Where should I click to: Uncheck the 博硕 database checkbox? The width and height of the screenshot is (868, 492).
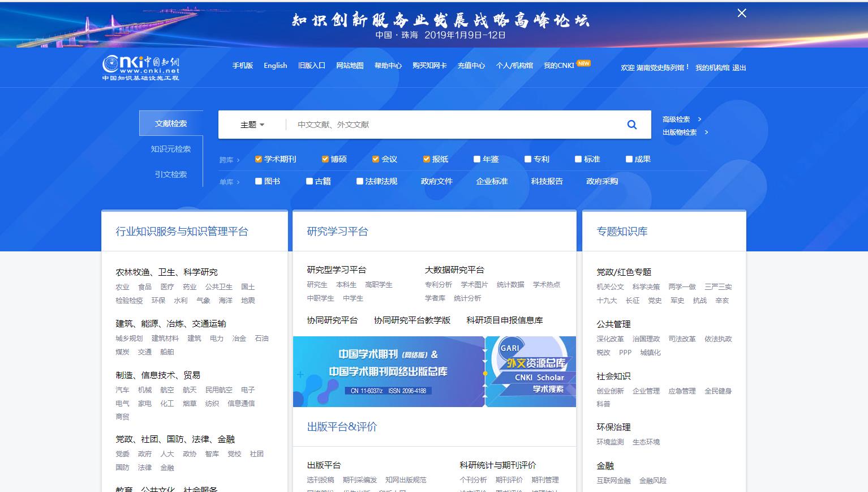coord(325,159)
